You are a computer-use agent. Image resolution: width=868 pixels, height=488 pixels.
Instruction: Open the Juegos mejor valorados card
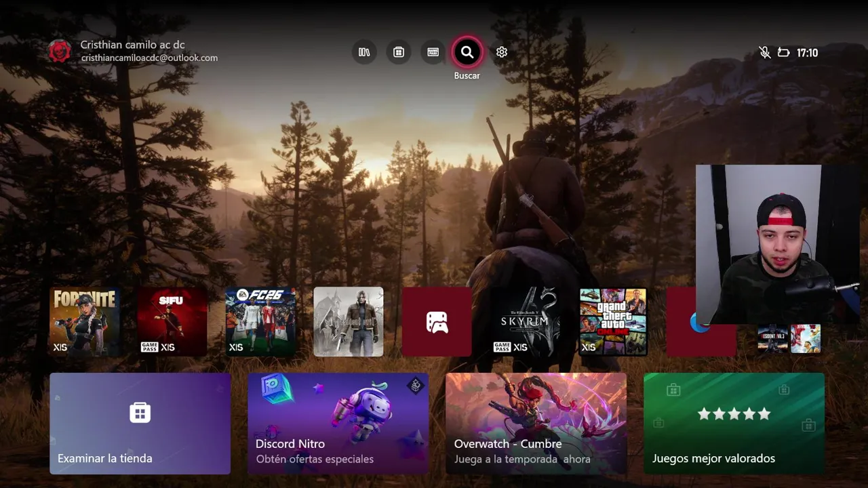coord(734,424)
